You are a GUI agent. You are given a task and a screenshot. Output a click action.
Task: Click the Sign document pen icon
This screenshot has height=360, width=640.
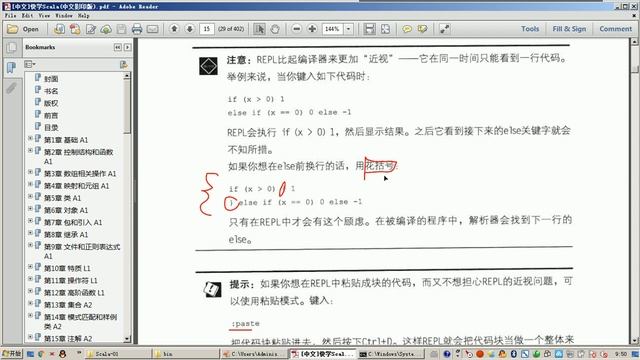tap(91, 29)
